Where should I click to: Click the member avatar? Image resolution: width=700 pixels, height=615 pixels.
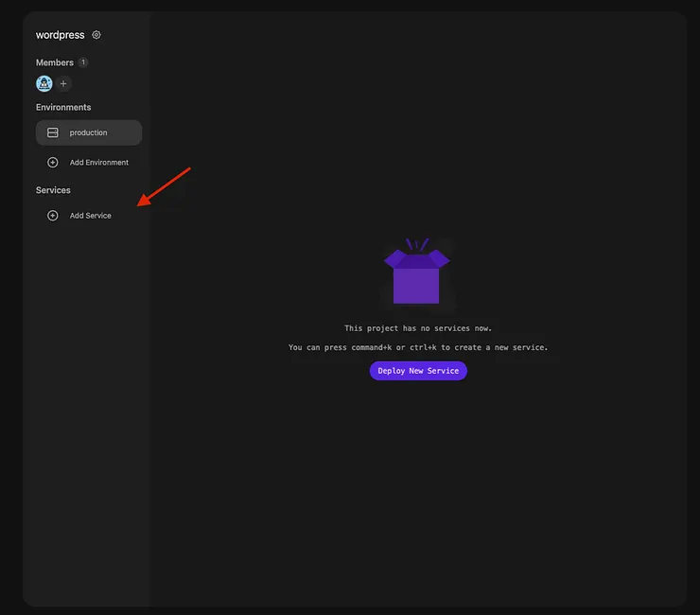point(44,83)
